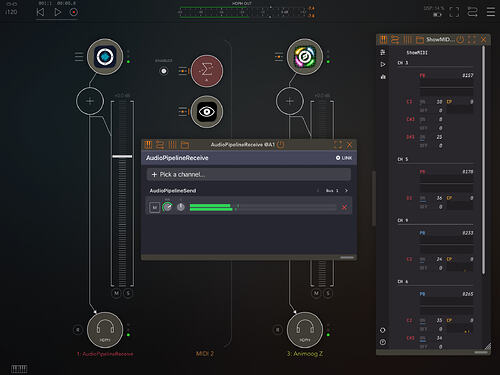
Task: Open channel 3 strip menu lines
Action: click(279, 57)
